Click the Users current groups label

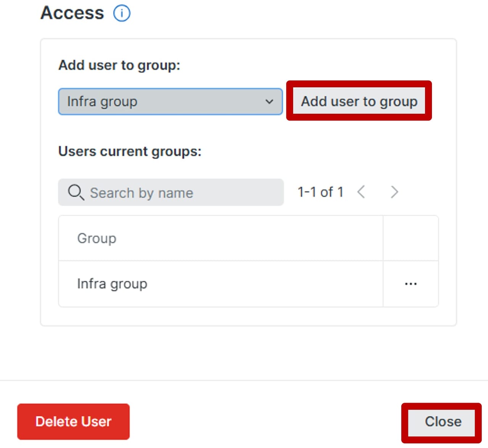tap(130, 151)
